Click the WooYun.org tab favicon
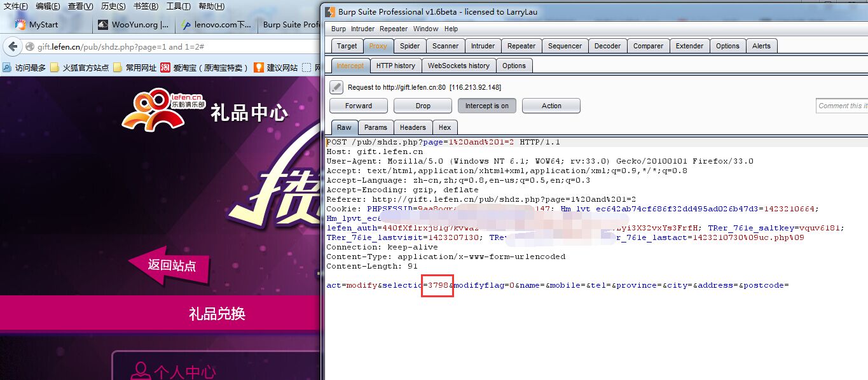Screen dimensions: 868x380 [103, 25]
